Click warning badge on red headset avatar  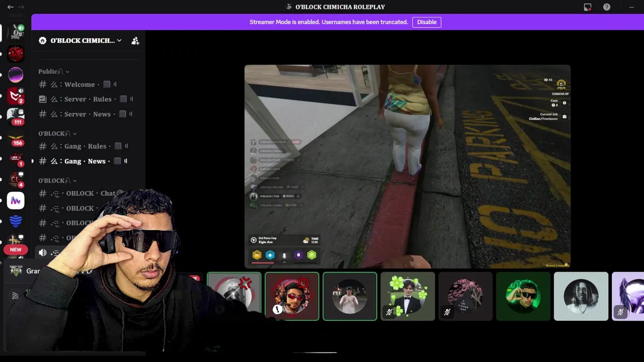coord(278,310)
